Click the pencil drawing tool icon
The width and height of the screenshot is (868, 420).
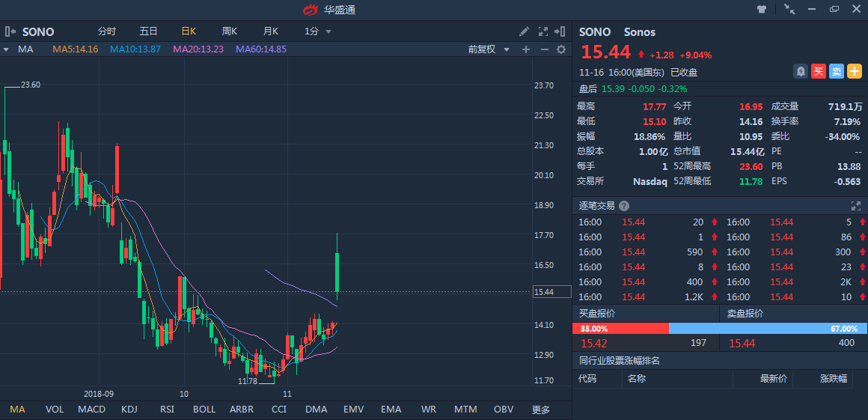point(524,31)
